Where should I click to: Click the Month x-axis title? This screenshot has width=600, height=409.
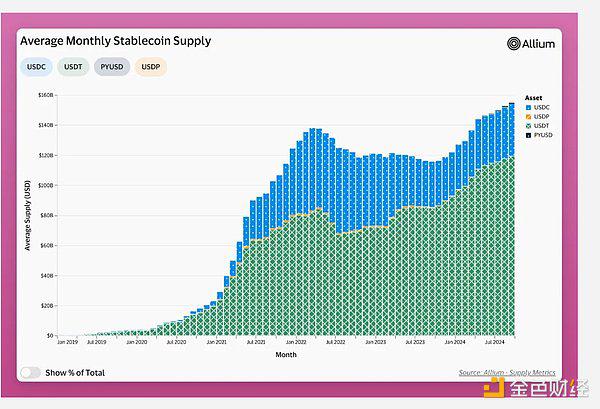(285, 354)
